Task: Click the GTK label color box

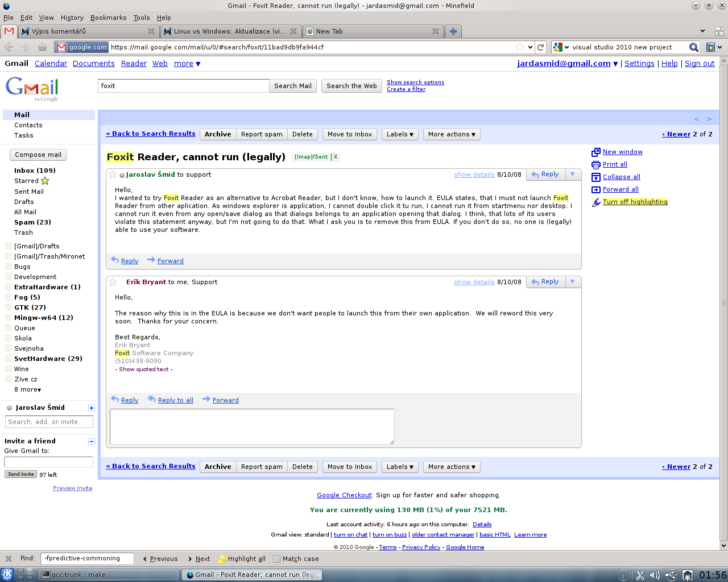Action: tap(8, 307)
